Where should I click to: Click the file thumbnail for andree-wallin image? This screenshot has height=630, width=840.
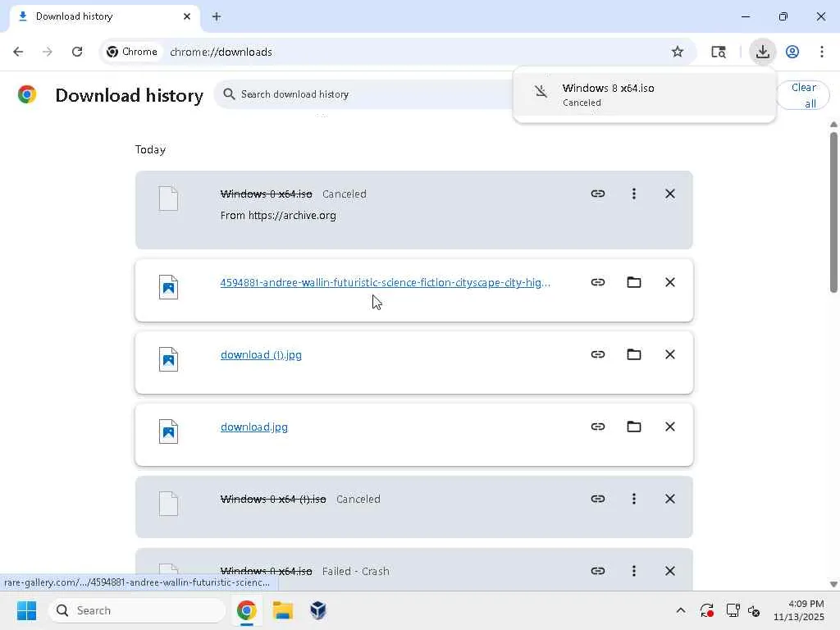tap(168, 287)
